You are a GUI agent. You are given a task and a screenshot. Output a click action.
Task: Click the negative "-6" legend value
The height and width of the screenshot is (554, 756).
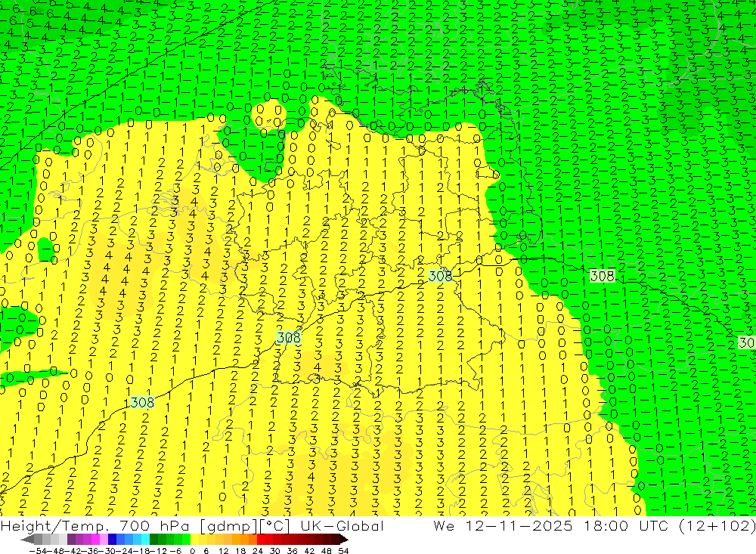click(175, 551)
